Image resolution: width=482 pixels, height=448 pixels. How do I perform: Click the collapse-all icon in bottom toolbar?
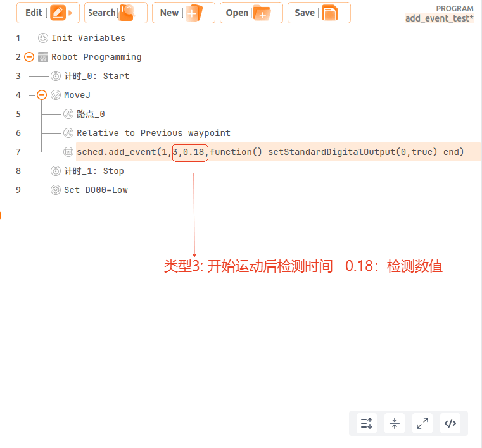(395, 423)
